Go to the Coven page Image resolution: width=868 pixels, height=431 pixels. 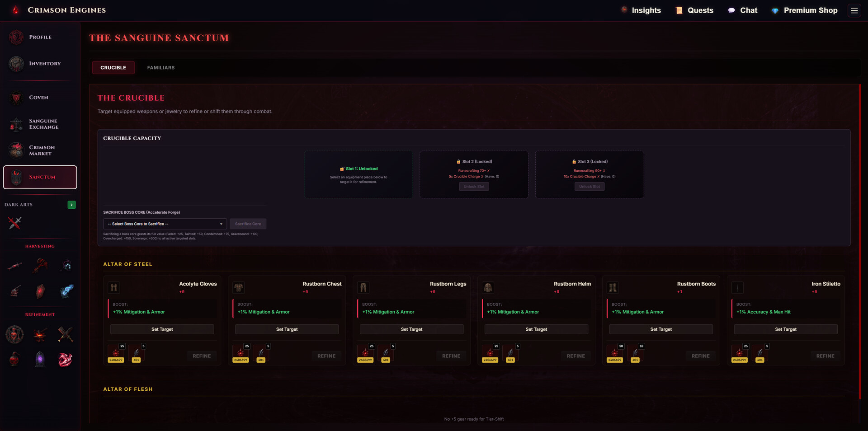[40, 98]
